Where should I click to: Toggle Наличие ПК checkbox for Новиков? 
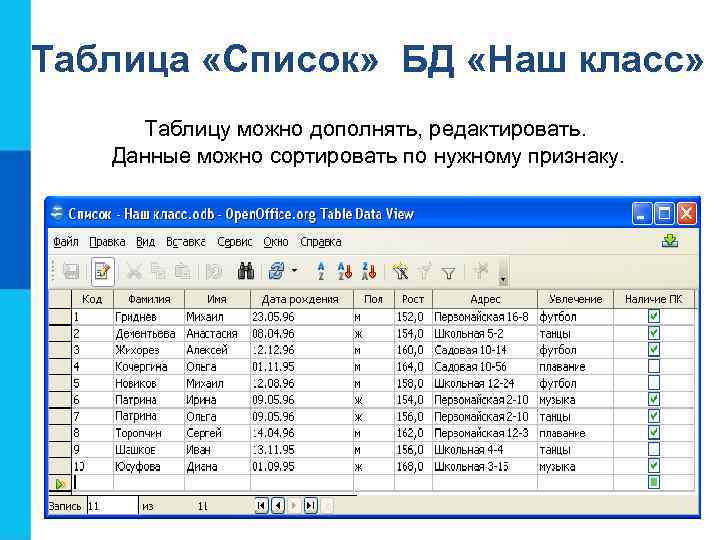pos(654,382)
